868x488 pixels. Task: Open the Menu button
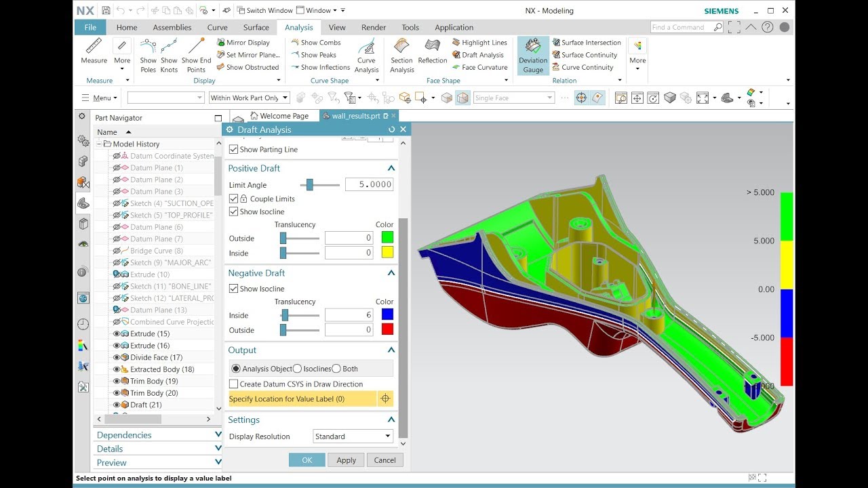coord(98,98)
